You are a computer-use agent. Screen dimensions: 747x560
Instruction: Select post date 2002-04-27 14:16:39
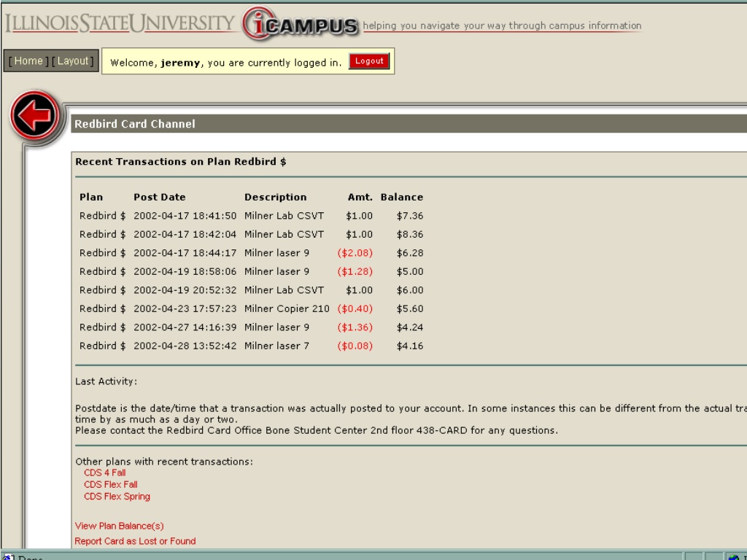185,327
